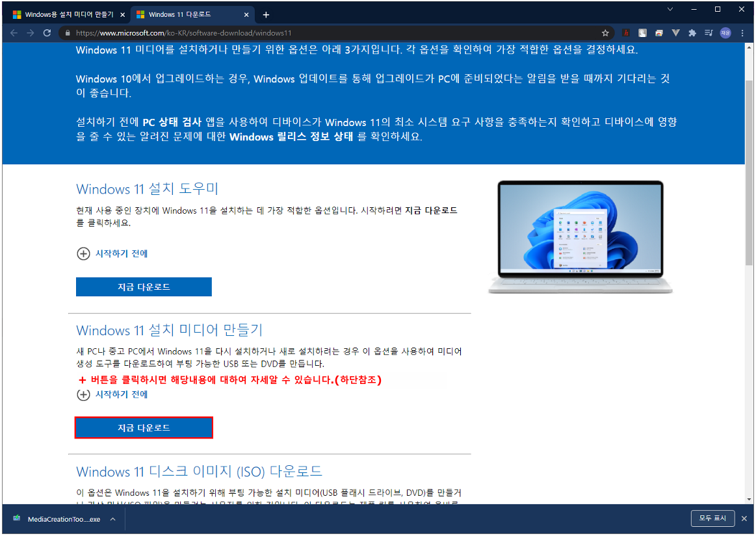The width and height of the screenshot is (756, 536).
Task: Open tab search chevron in title bar
Action: [x=670, y=9]
